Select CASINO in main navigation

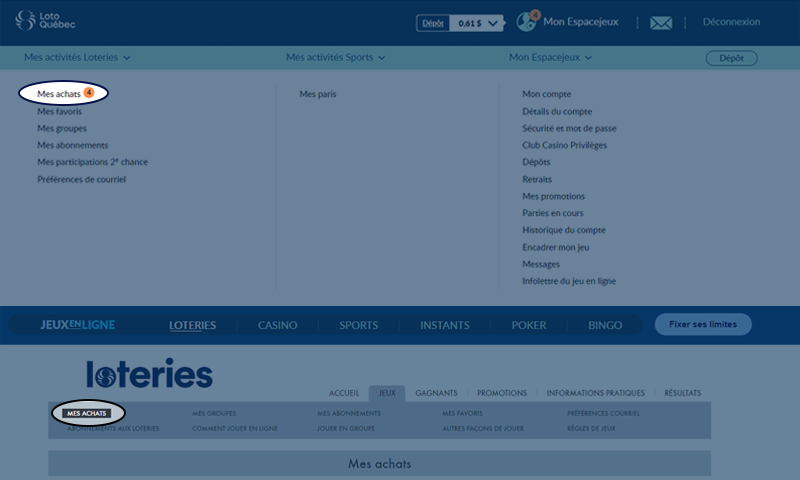coord(278,325)
